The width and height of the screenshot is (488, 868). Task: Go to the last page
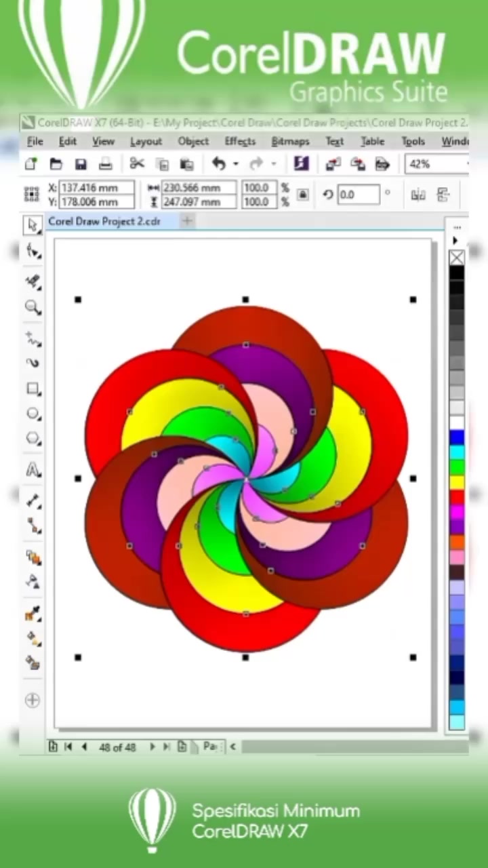(166, 747)
